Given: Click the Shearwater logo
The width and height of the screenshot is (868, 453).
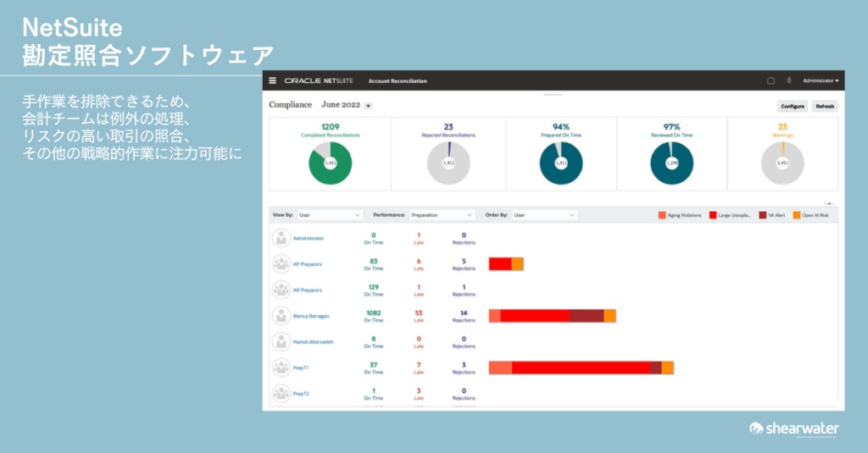Looking at the screenshot, I should 793,428.
